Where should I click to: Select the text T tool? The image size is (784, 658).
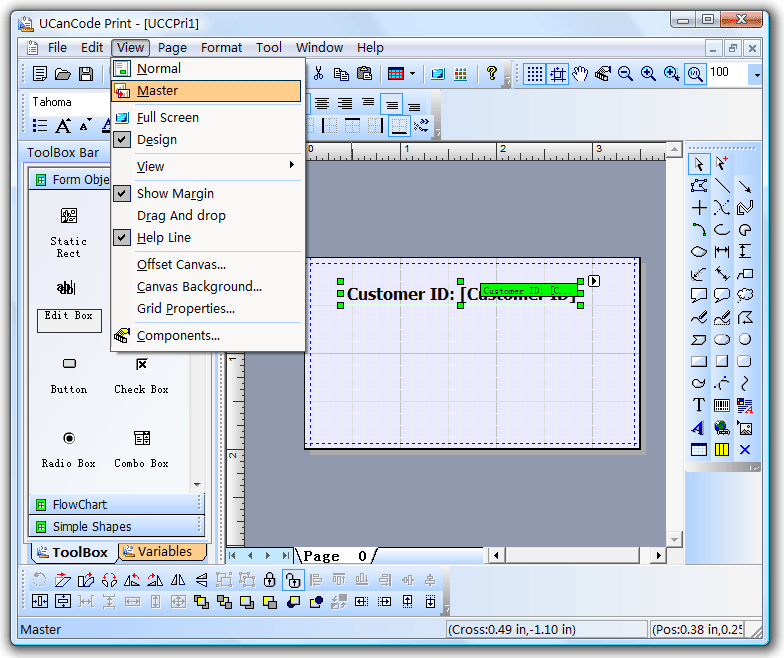pos(698,405)
